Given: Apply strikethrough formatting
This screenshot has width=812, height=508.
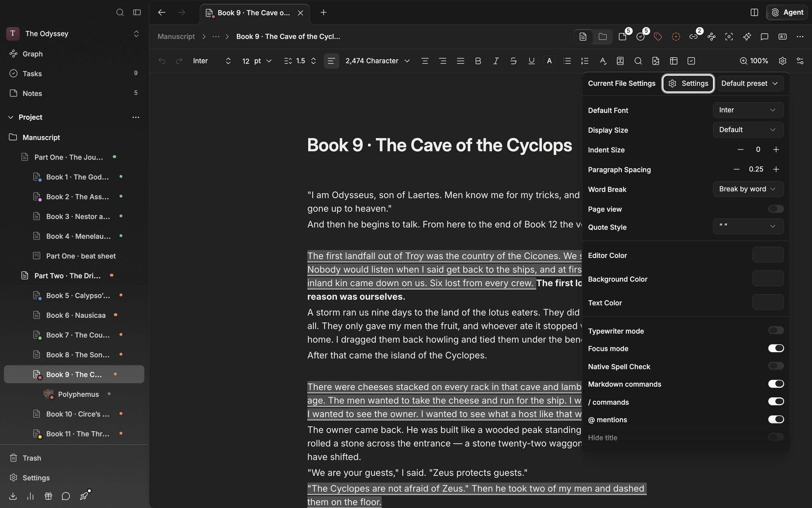Looking at the screenshot, I should pos(513,61).
